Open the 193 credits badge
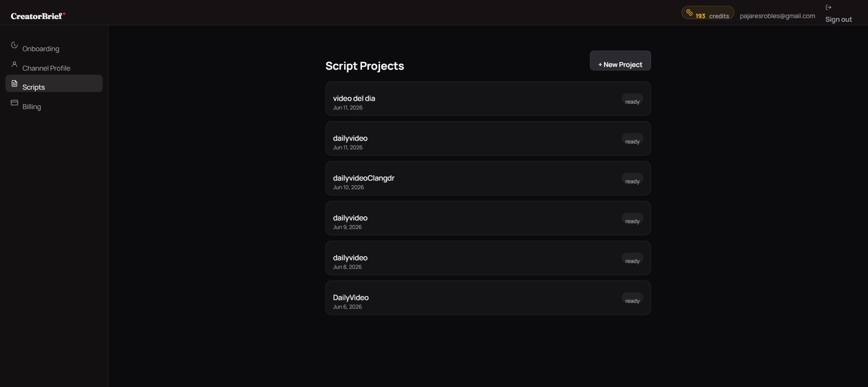Screen dimensions: 868x387 coord(708,13)
